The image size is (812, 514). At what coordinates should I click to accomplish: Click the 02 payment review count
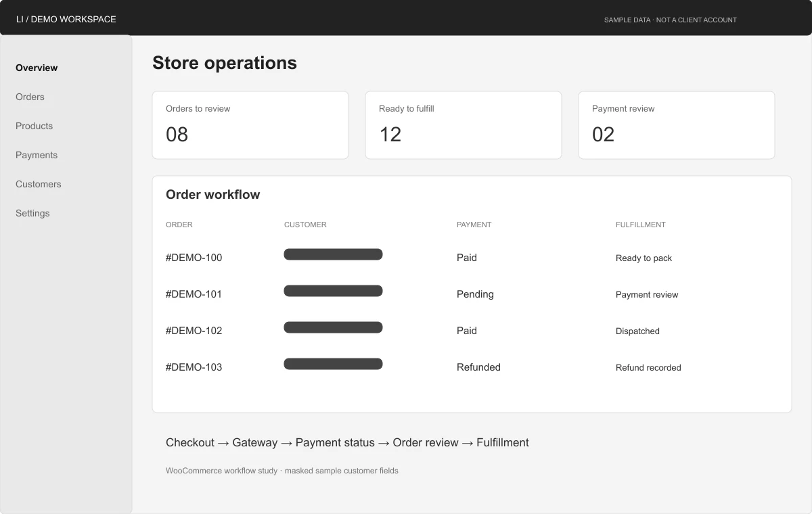(603, 135)
